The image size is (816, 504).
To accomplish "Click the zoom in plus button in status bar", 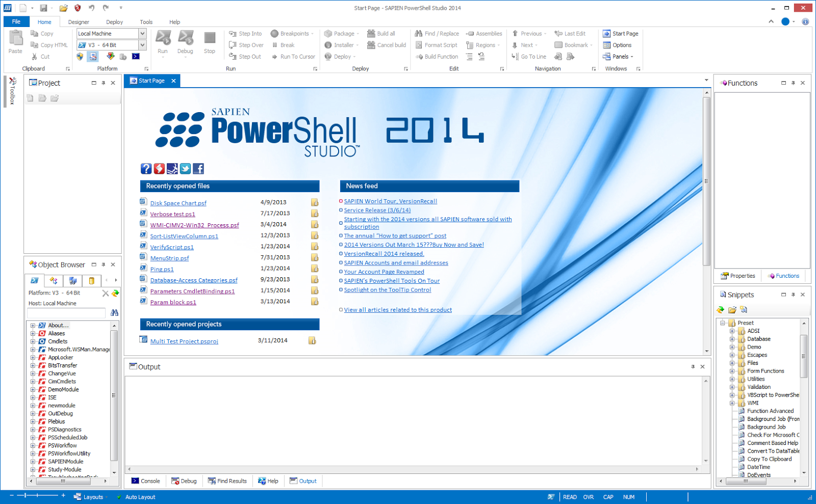I will [x=63, y=495].
